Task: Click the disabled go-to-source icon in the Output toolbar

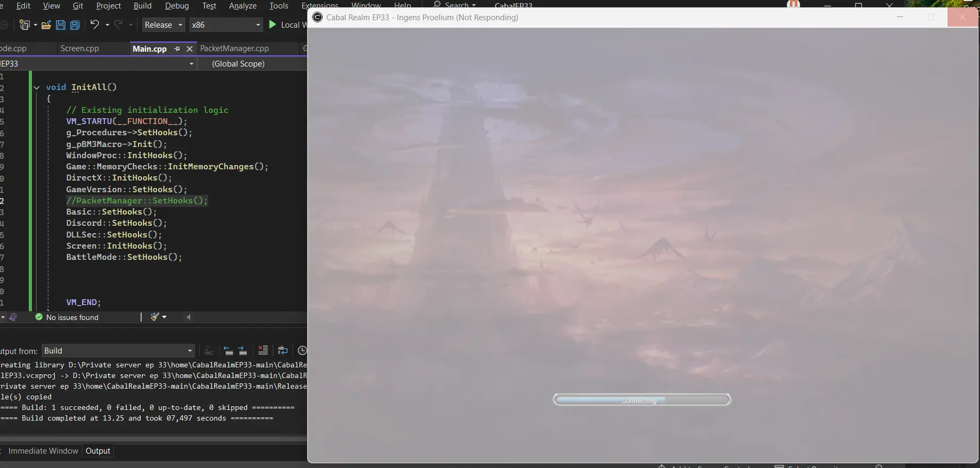Action: coord(209,350)
